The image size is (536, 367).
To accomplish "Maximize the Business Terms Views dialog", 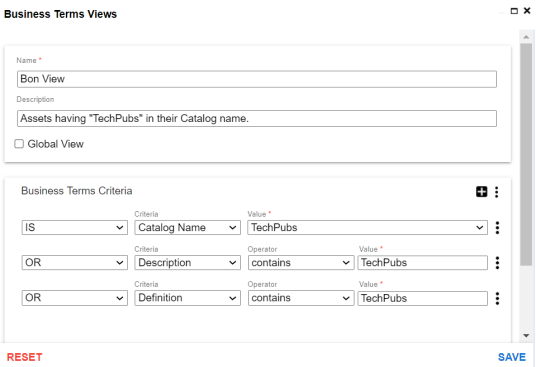I will (x=514, y=11).
